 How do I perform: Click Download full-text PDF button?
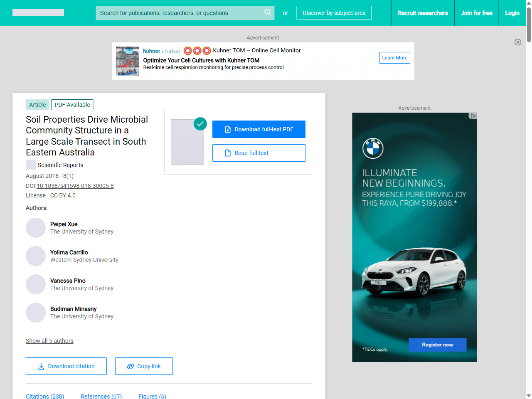[259, 129]
